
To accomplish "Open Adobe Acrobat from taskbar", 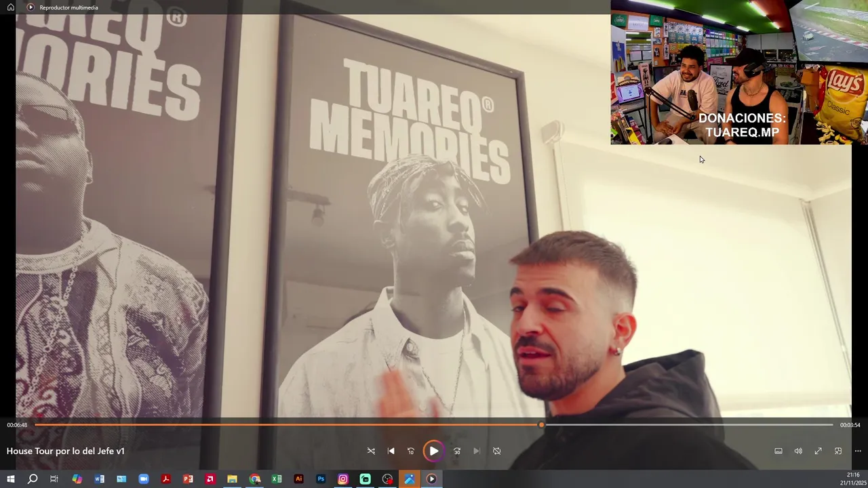I will pyautogui.click(x=165, y=479).
